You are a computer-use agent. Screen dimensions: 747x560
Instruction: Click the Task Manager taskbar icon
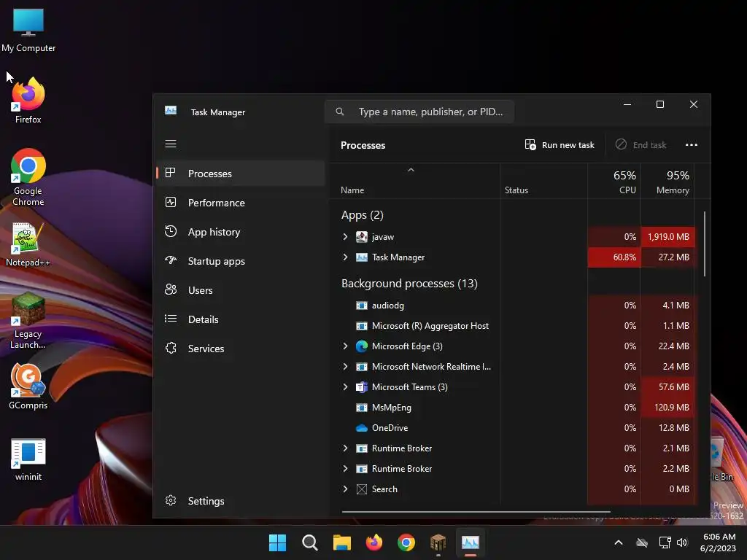coord(471,542)
